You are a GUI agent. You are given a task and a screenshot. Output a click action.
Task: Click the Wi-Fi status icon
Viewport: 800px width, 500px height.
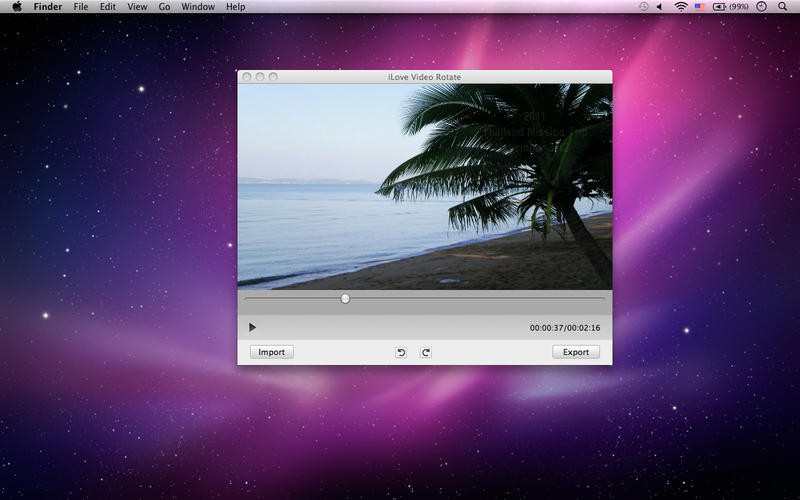pyautogui.click(x=681, y=7)
